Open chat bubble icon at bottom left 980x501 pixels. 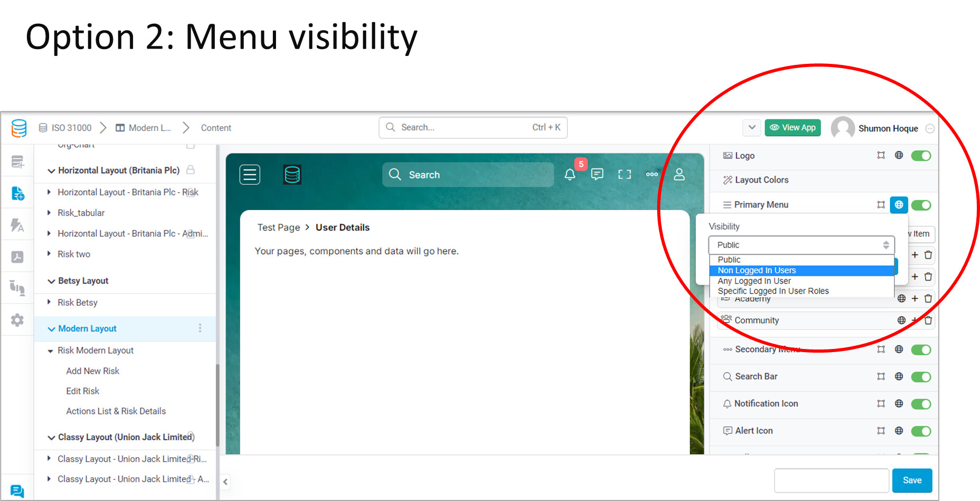pos(17,491)
